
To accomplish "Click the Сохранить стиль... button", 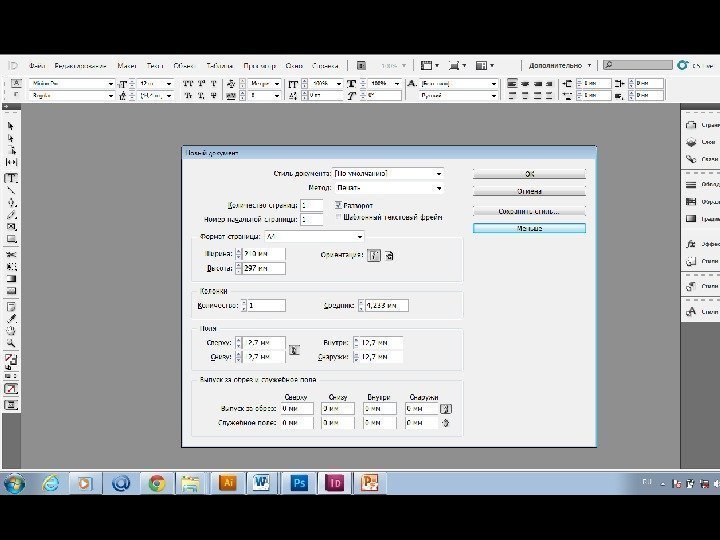I will 529,211.
